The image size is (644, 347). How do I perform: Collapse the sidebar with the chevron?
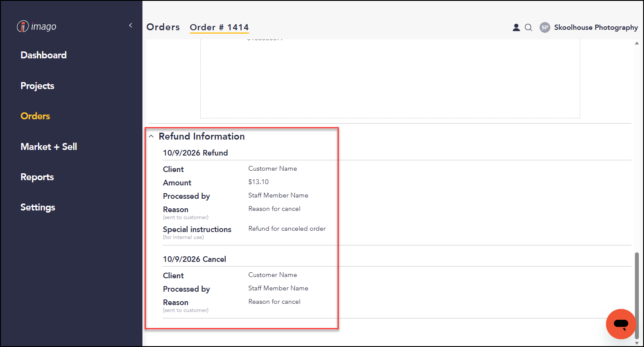pos(130,26)
